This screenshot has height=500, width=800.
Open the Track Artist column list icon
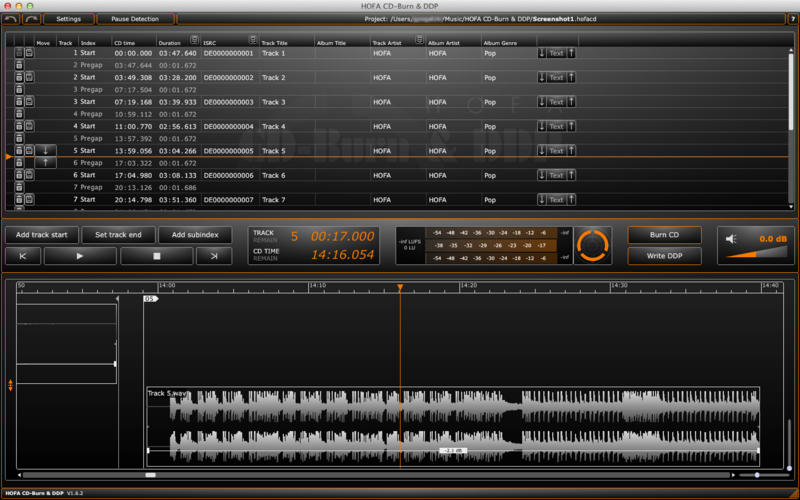click(x=419, y=40)
